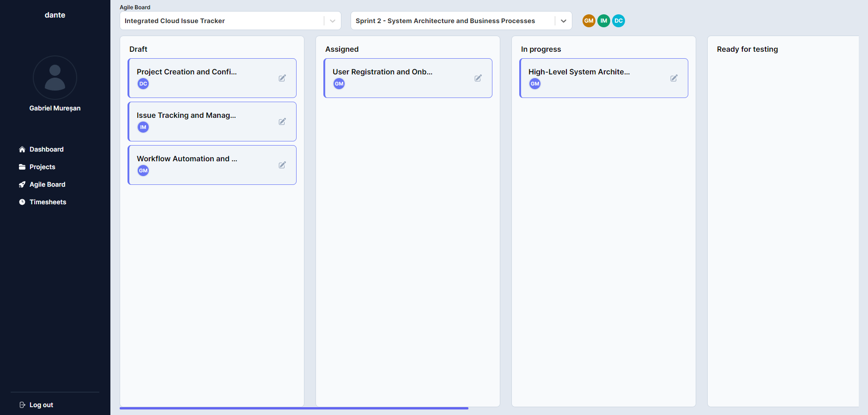Click the Draft column header
This screenshot has width=868, height=415.
point(138,49)
